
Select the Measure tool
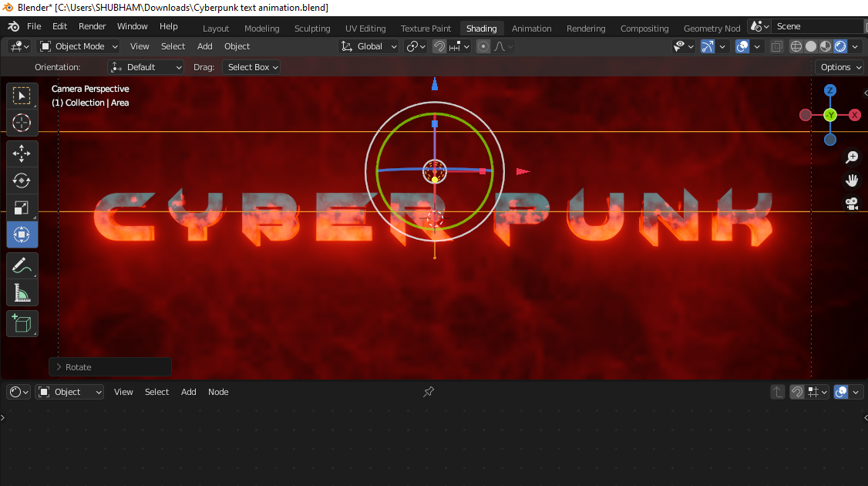[x=22, y=292]
